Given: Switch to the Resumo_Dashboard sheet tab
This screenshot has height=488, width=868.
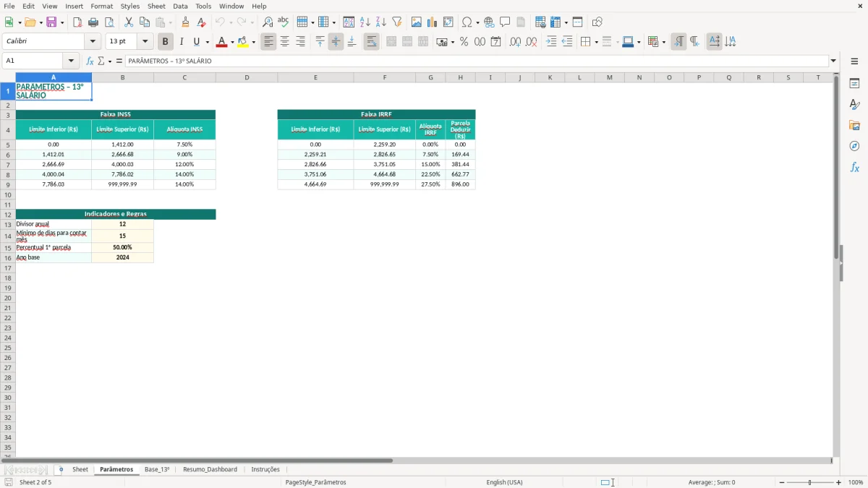Looking at the screenshot, I should pyautogui.click(x=210, y=469).
